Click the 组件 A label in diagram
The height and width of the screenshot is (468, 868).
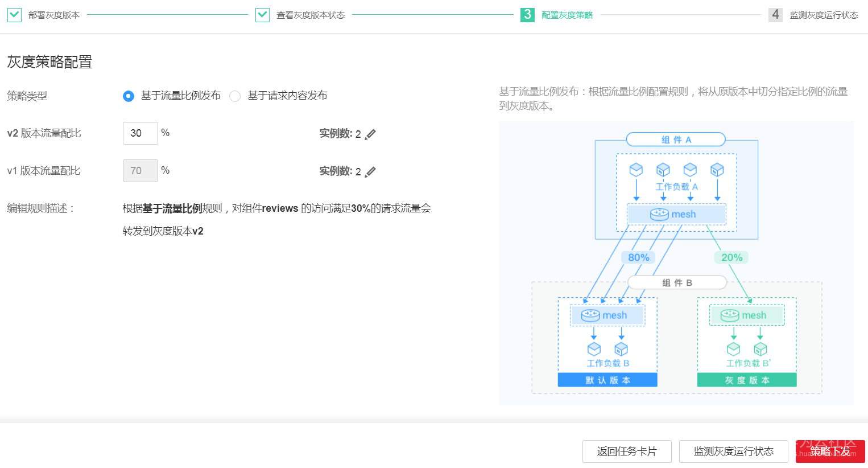coord(676,139)
